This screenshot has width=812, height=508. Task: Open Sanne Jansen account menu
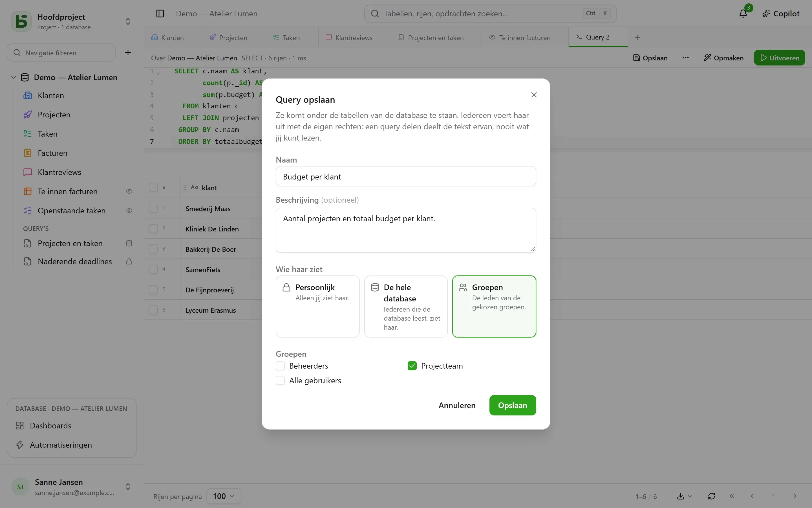[x=72, y=487]
